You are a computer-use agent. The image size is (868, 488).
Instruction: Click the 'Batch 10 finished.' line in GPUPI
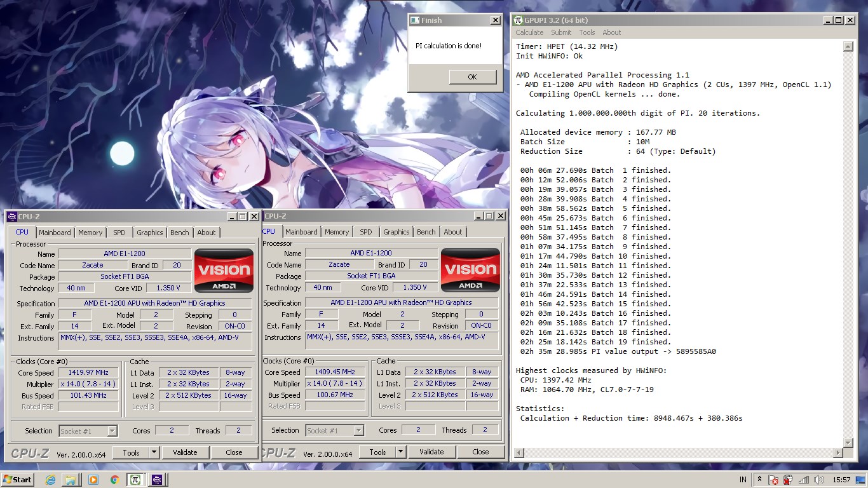595,256
